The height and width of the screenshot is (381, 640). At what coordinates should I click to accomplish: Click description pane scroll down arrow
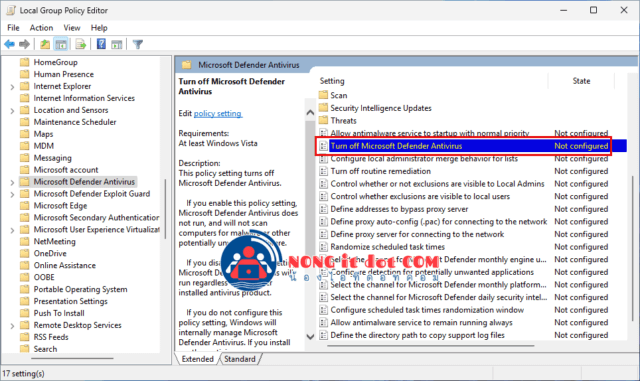(310, 336)
